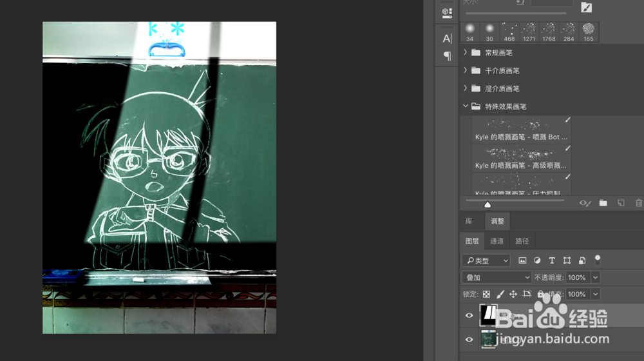The width and height of the screenshot is (644, 361).
Task: Click the 填充 value field
Action: [578, 294]
